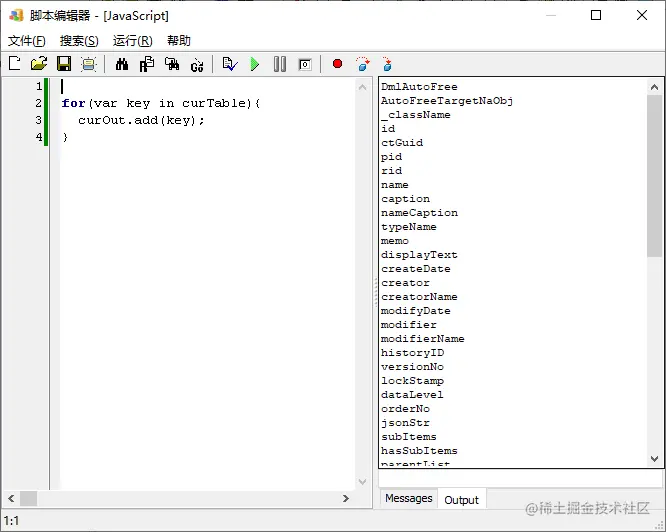666x532 pixels.
Task: Pause script execution
Action: pyautogui.click(x=280, y=64)
